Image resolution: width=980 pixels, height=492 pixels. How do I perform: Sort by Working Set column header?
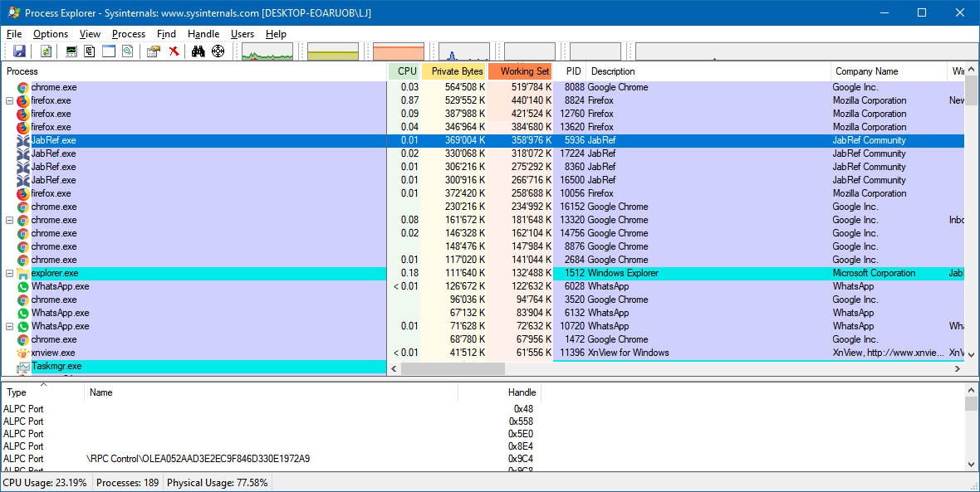click(x=521, y=71)
